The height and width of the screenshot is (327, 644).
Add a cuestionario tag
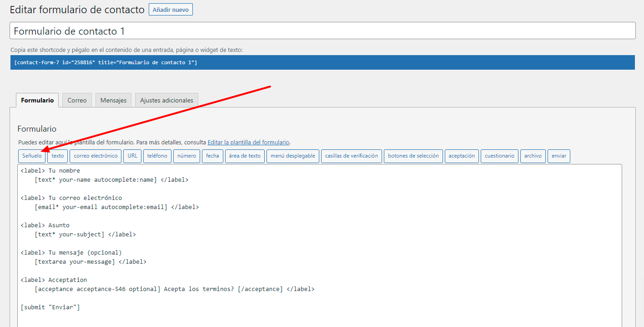(x=499, y=156)
